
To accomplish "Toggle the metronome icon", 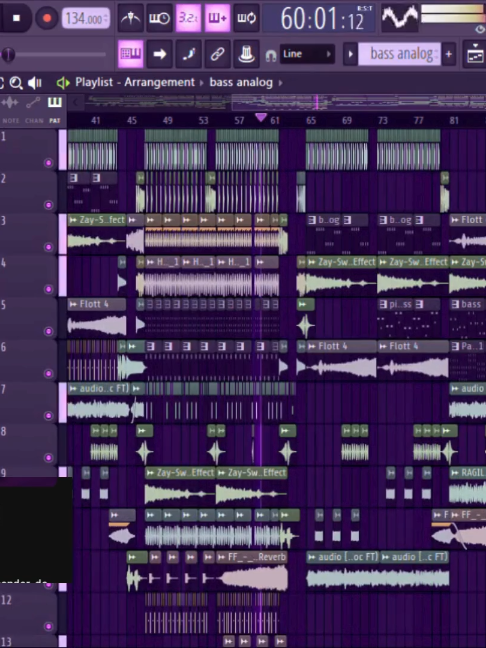I will tap(131, 18).
